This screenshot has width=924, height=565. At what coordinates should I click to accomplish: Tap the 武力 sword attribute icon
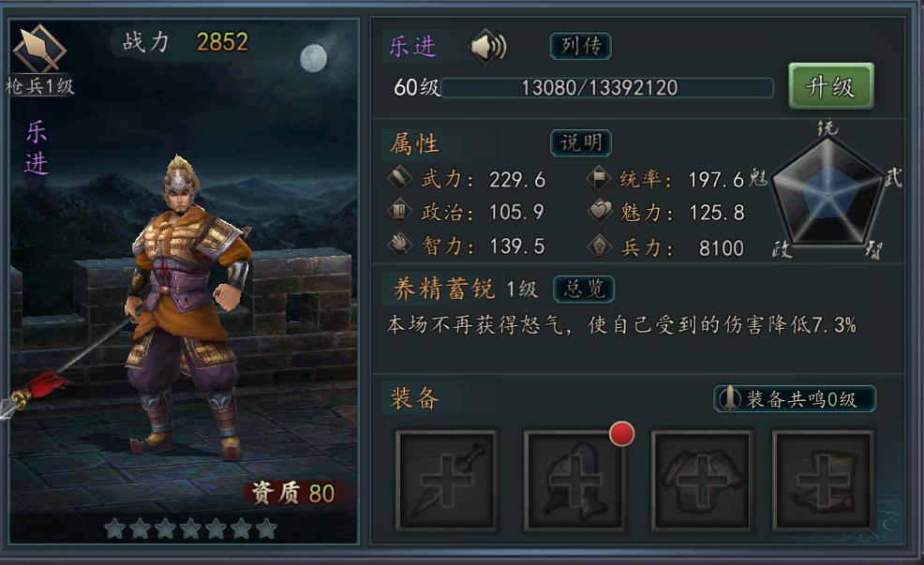pos(399,178)
